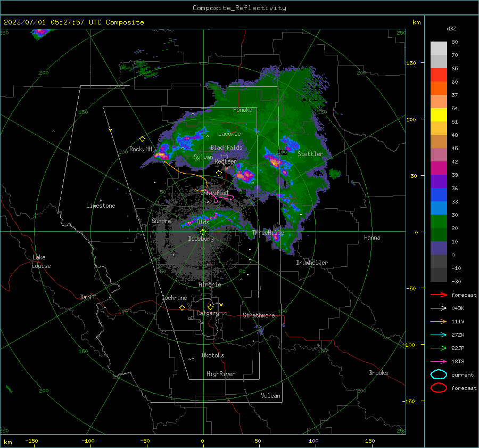
Task: Select the orange 57–60 dBZ swatch
Action: pos(439,88)
